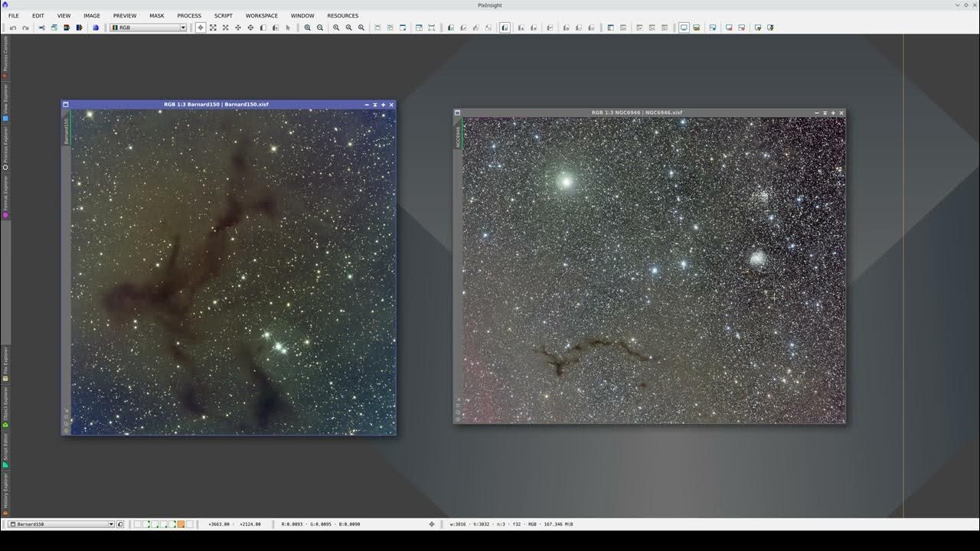Open the IMAGE menu
Screen dimensions: 980x551
(x=92, y=15)
